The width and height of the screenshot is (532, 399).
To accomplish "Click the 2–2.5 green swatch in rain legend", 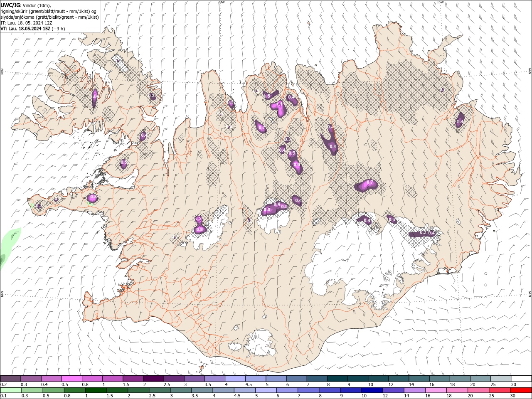I will pyautogui.click(x=138, y=390).
